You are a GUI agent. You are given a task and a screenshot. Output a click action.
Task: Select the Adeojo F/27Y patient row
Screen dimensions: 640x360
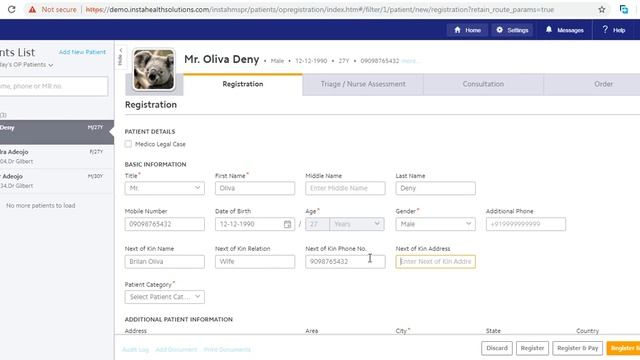tap(57, 157)
